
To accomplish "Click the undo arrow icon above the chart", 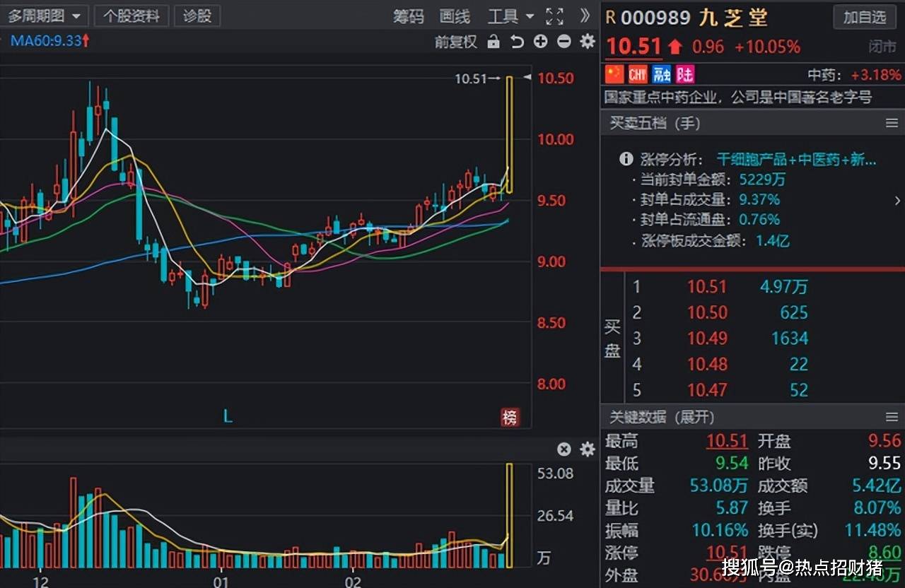I will [x=518, y=42].
